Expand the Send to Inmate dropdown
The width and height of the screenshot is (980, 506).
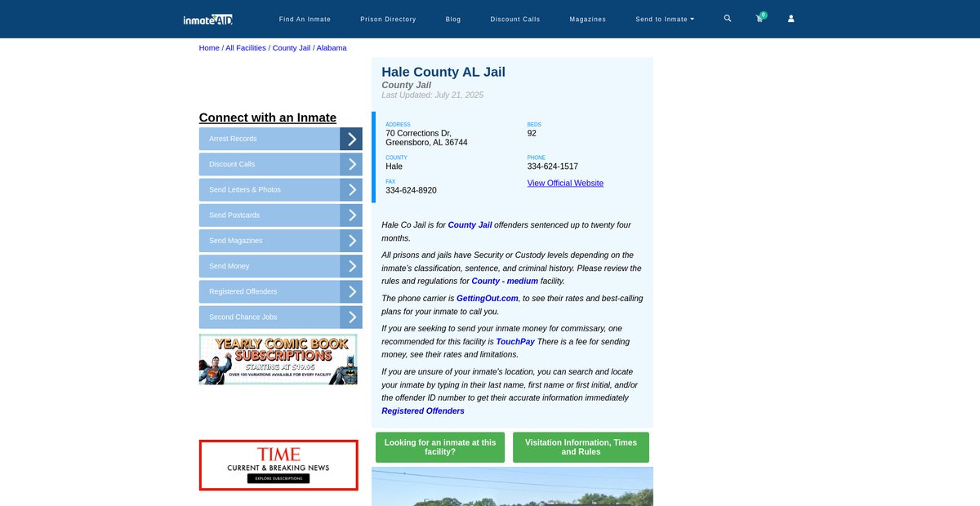pyautogui.click(x=665, y=19)
